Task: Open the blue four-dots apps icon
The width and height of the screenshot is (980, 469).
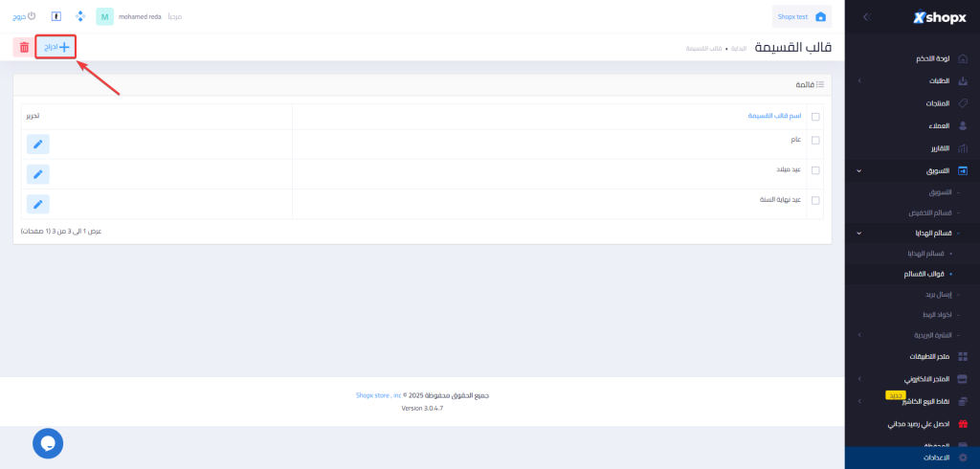Action: coord(80,17)
